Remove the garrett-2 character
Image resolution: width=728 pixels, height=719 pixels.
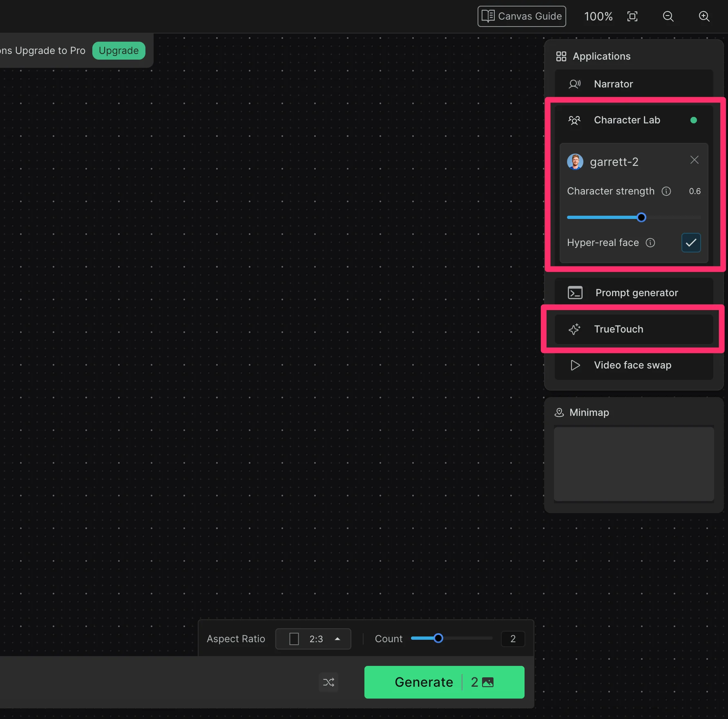point(695,160)
